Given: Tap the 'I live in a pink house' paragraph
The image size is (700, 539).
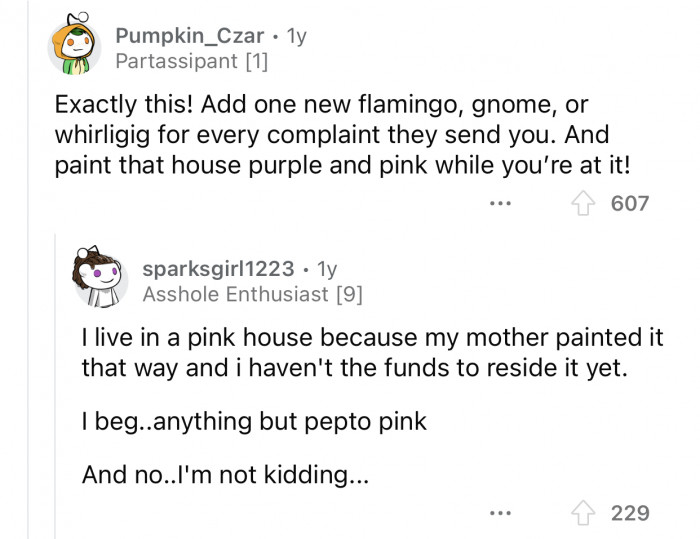Looking at the screenshot, I should coord(370,353).
